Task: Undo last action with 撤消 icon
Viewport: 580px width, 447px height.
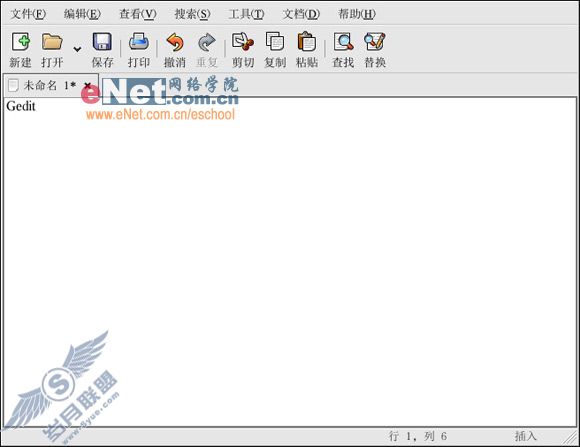Action: (x=175, y=42)
